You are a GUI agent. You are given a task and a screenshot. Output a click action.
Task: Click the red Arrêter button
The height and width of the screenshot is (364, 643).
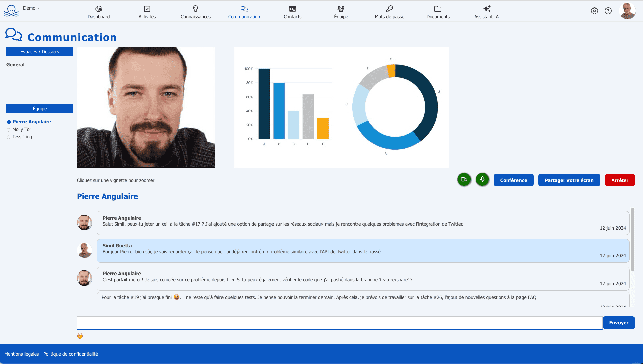coord(620,180)
